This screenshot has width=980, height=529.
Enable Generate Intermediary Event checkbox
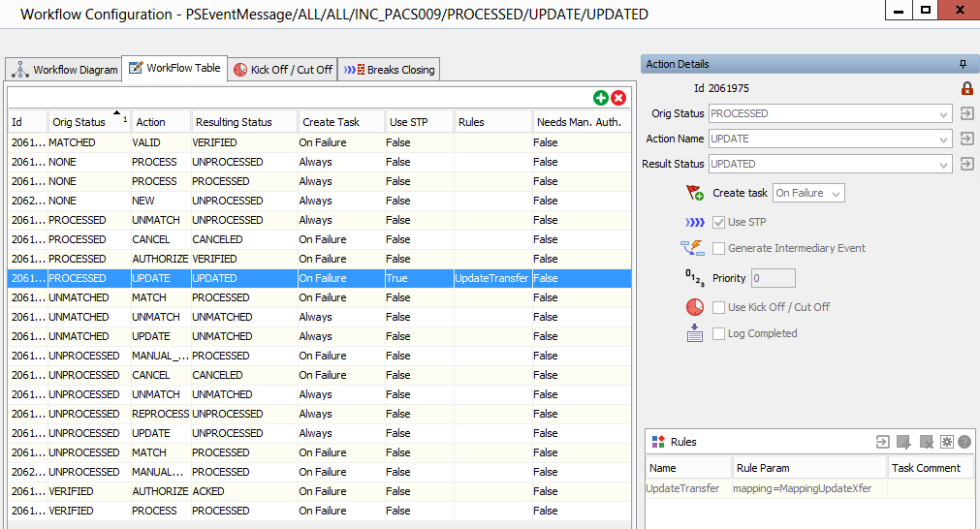[x=718, y=249]
